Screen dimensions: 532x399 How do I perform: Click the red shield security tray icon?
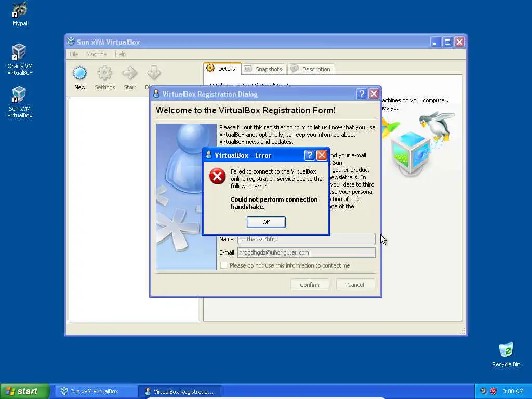coord(494,391)
